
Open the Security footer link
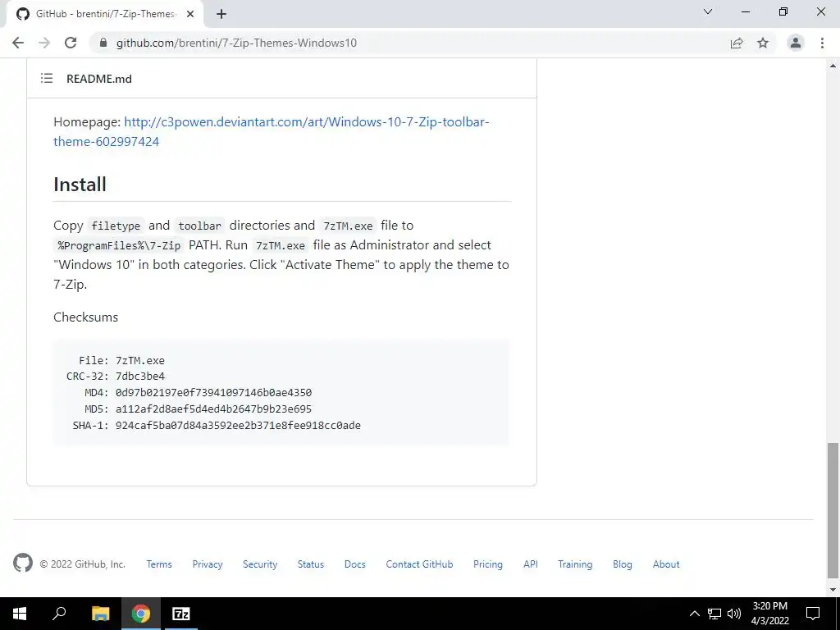click(260, 564)
